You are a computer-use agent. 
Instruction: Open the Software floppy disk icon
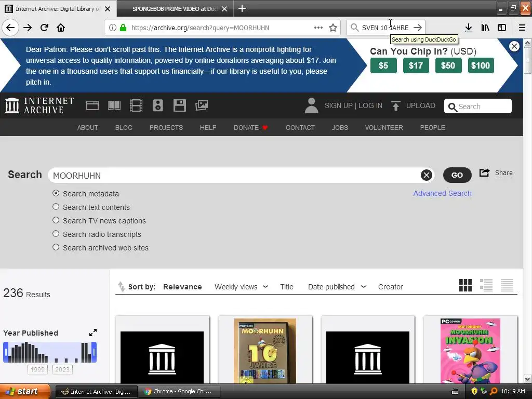point(179,105)
